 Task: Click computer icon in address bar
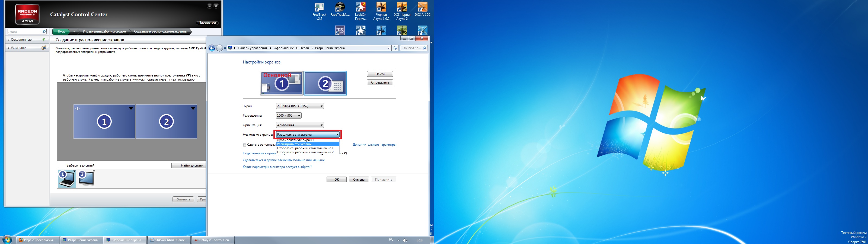coord(230,48)
